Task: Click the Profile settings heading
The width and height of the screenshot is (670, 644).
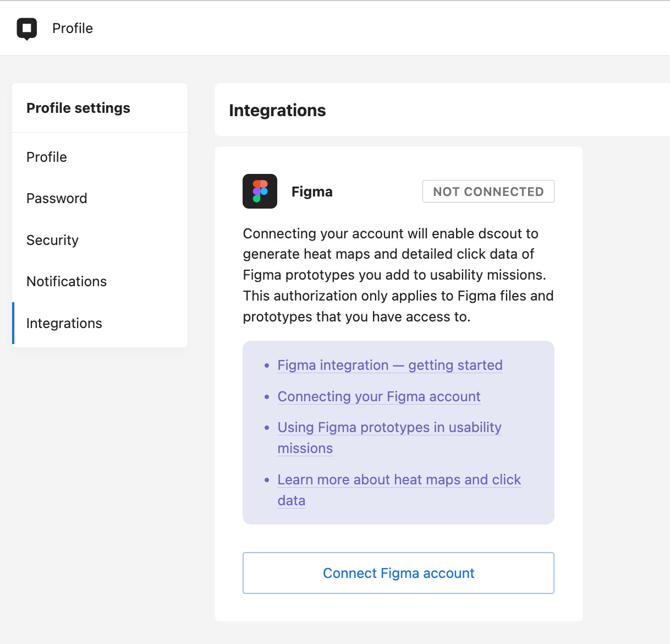Action: [x=78, y=108]
